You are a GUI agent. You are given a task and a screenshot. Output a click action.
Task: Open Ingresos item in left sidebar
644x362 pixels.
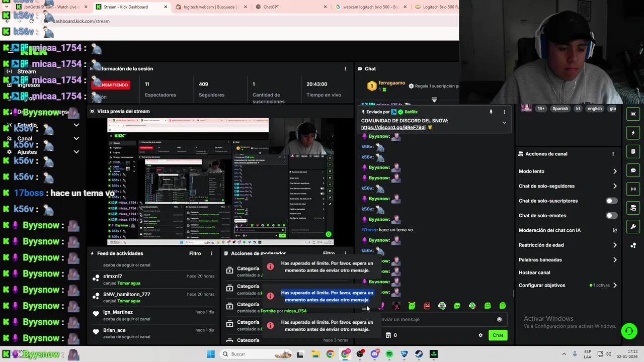click(x=28, y=85)
